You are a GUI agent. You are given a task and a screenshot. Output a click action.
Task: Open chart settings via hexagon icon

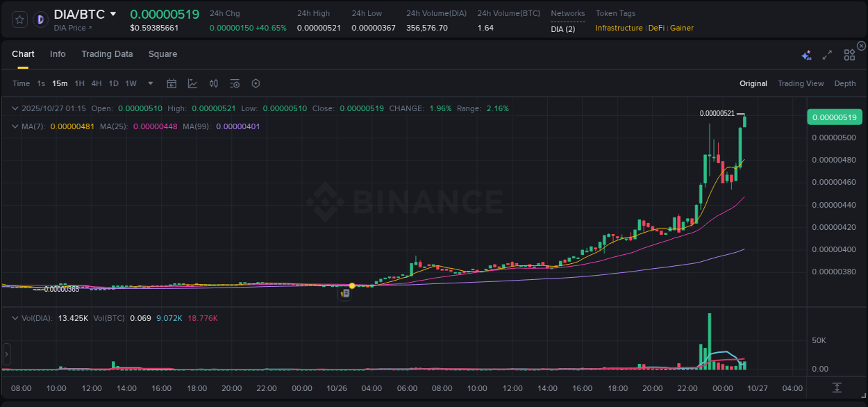(x=256, y=83)
